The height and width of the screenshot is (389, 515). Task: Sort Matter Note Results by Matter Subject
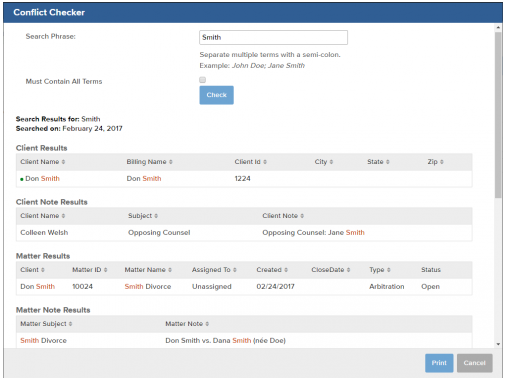(x=46, y=324)
